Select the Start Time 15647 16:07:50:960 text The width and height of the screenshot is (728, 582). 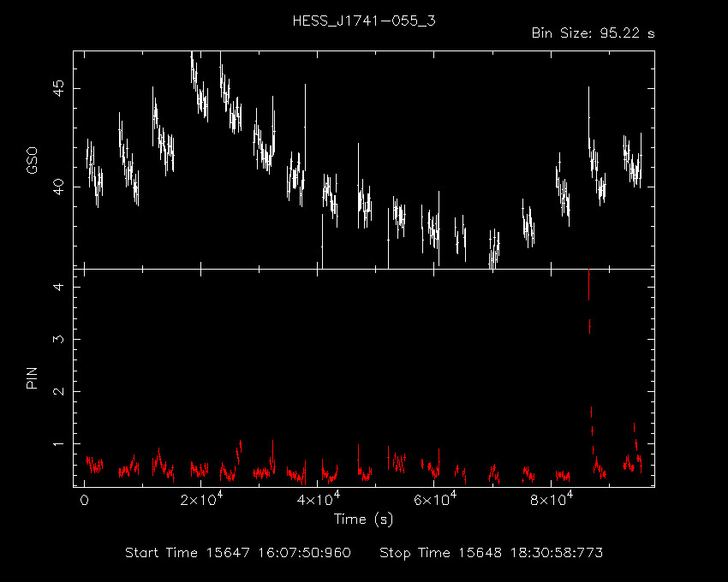pos(238,553)
